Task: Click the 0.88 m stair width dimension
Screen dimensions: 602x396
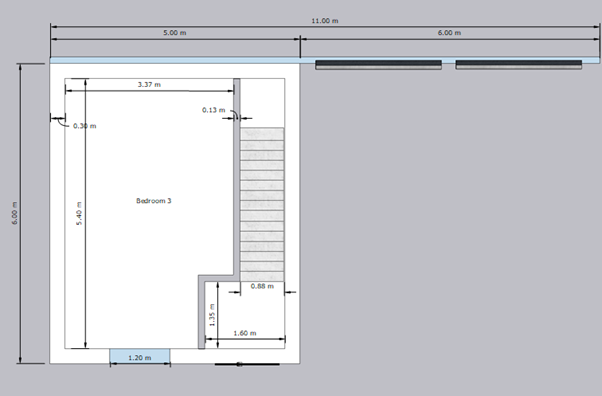Action: (x=262, y=286)
